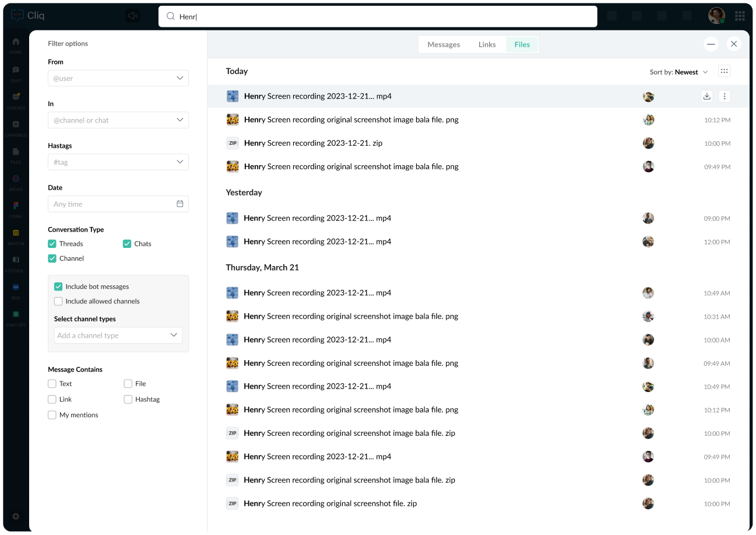
Task: Open the ChatGPT app in sidebar
Action: coord(16,317)
